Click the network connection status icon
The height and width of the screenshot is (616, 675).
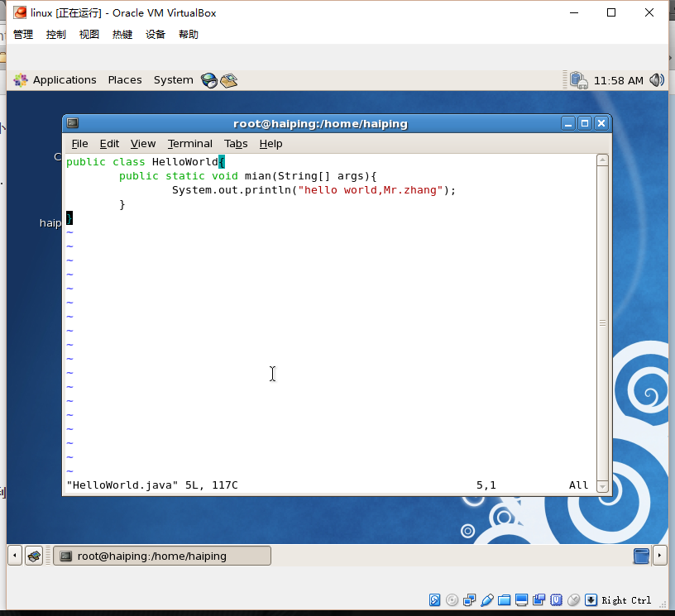[x=578, y=80]
